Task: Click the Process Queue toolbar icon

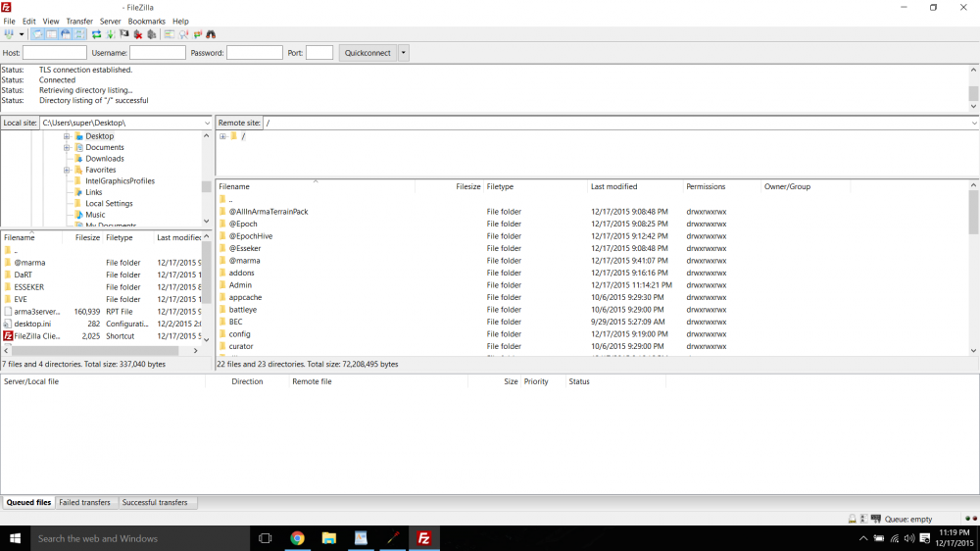Action: pyautogui.click(x=110, y=34)
